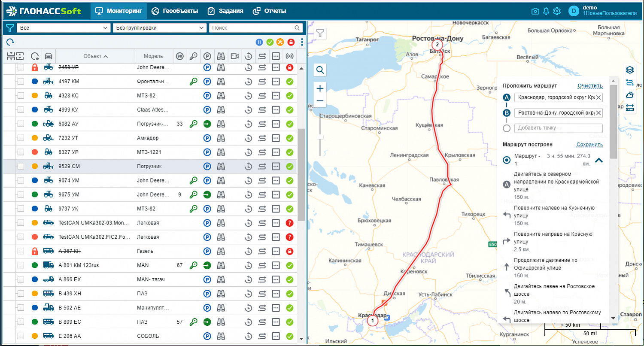This screenshot has width=644, height=346.
Task: Open the notifications bell icon
Action: (546, 11)
